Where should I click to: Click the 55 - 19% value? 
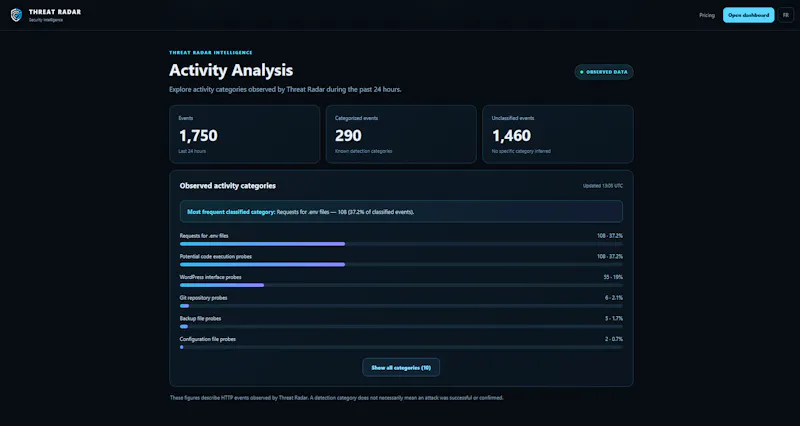[613, 277]
